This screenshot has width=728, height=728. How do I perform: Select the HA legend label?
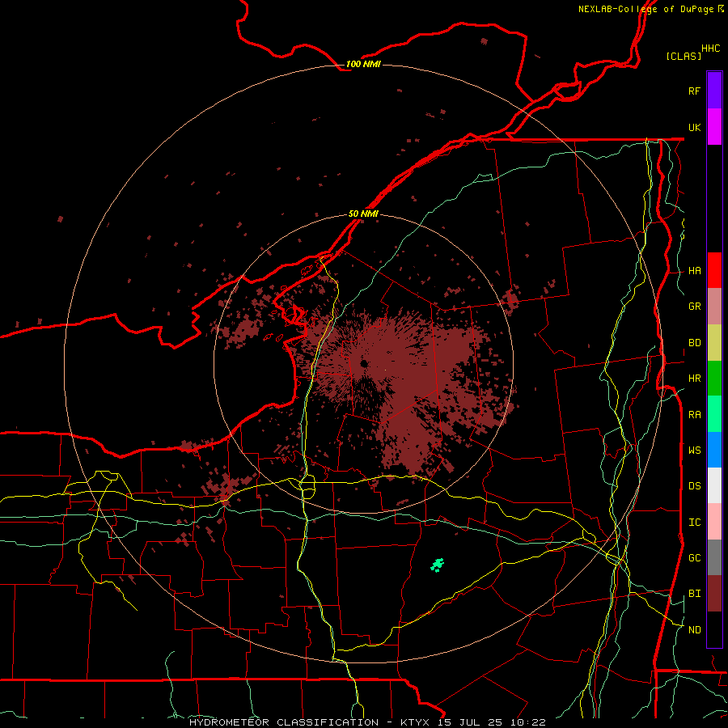tap(694, 271)
